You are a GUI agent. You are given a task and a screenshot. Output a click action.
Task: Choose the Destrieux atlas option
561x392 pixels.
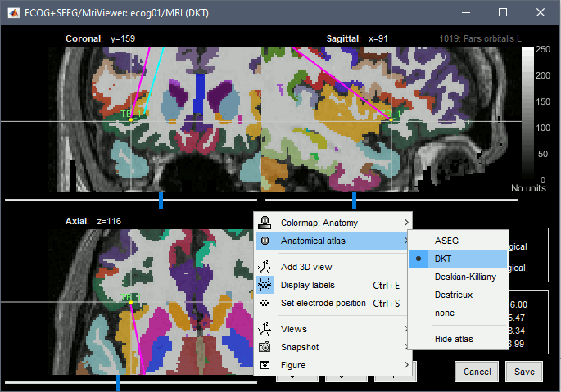click(x=452, y=295)
